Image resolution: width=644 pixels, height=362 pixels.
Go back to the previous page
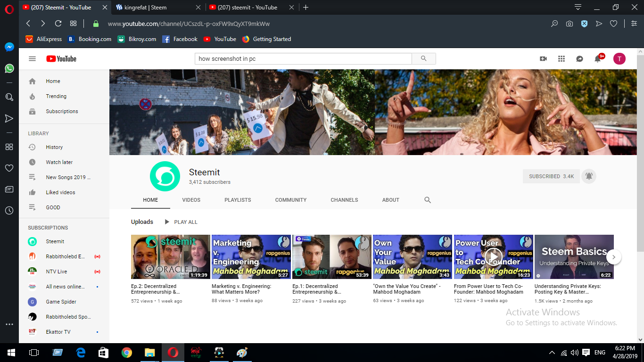28,24
